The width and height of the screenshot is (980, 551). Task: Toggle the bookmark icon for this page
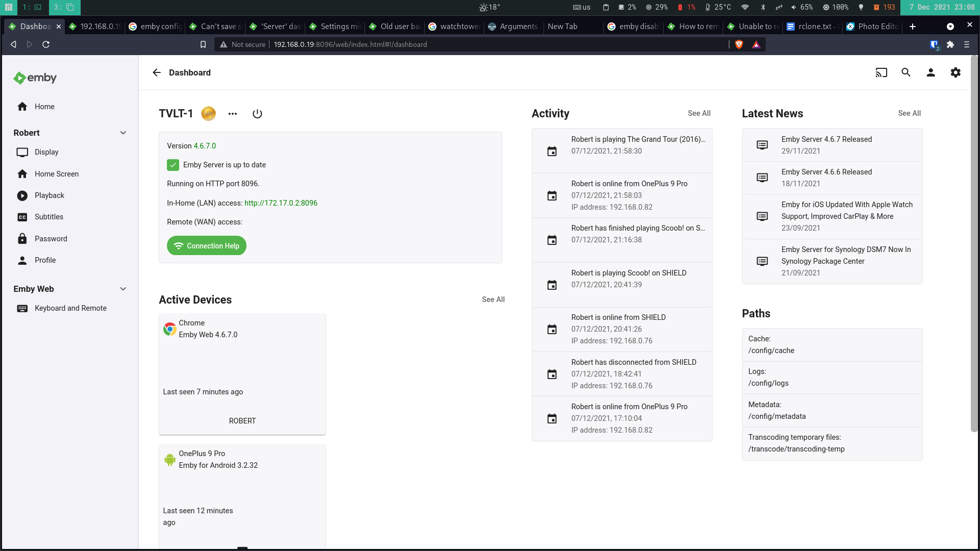pyautogui.click(x=203, y=44)
